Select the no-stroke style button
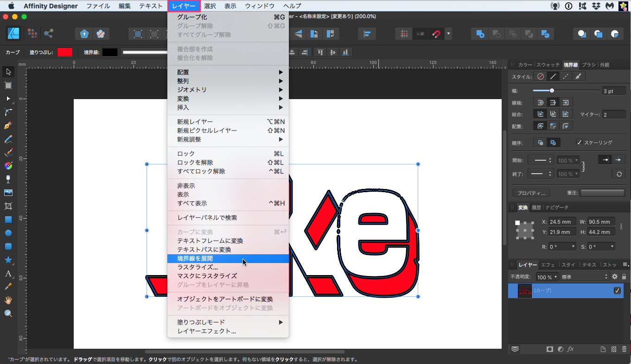 [540, 76]
